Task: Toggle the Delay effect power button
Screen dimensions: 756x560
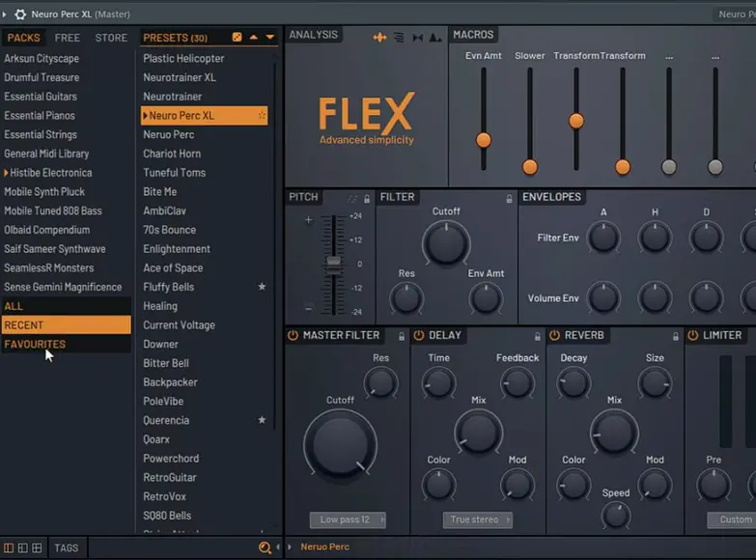Action: (x=419, y=336)
